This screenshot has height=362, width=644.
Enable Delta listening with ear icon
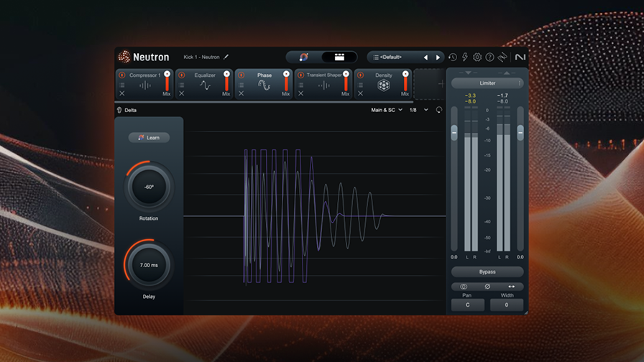tap(119, 110)
